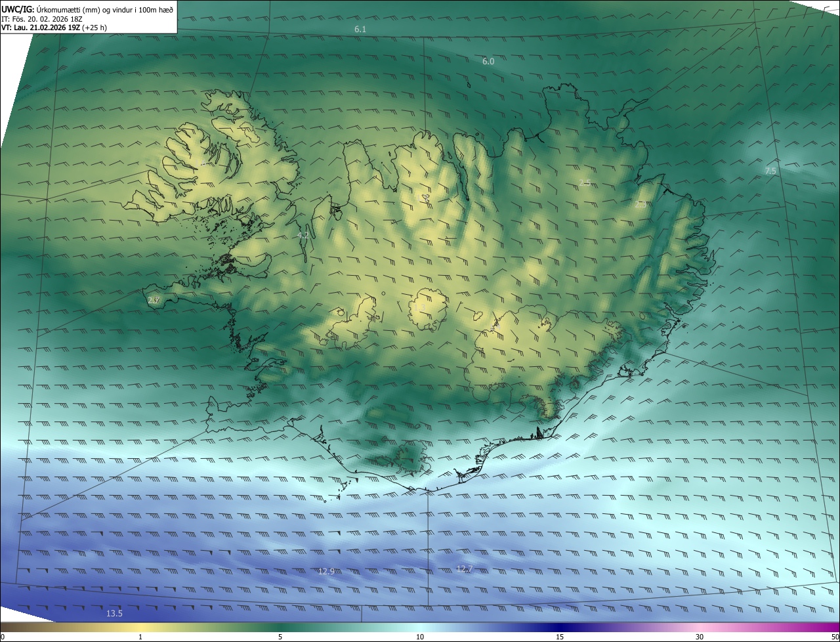Click the color scale tick label "5"
840x642 pixels.
(280, 637)
